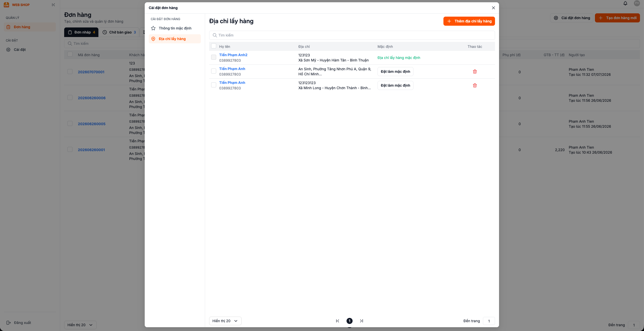Click the notification bell icon
Viewport: 644px width, 331px height.
tap(625, 4)
